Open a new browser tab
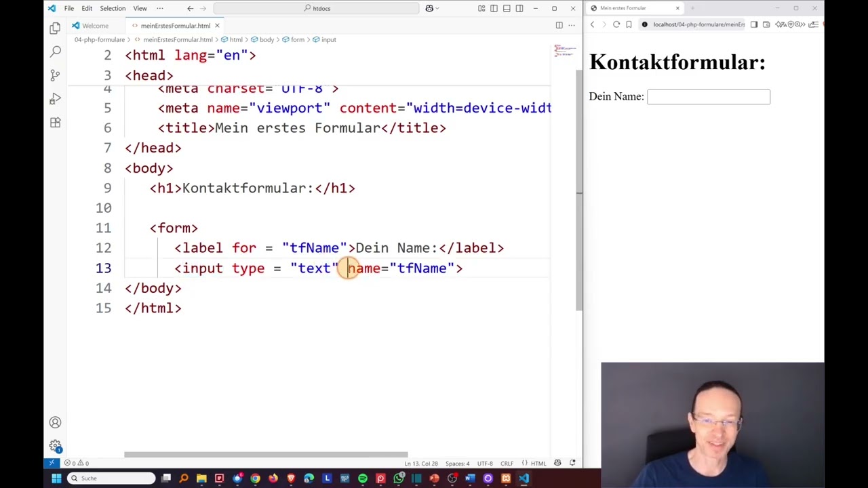Viewport: 868px width, 488px height. point(692,8)
